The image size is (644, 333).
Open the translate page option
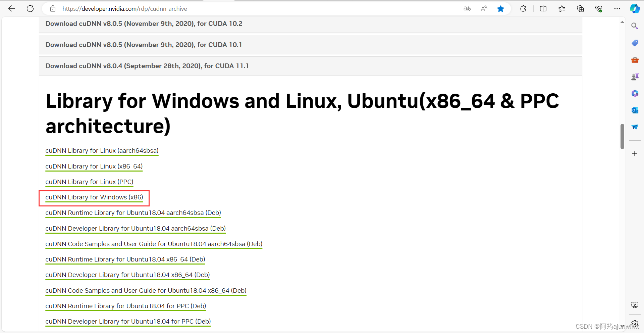tap(467, 9)
